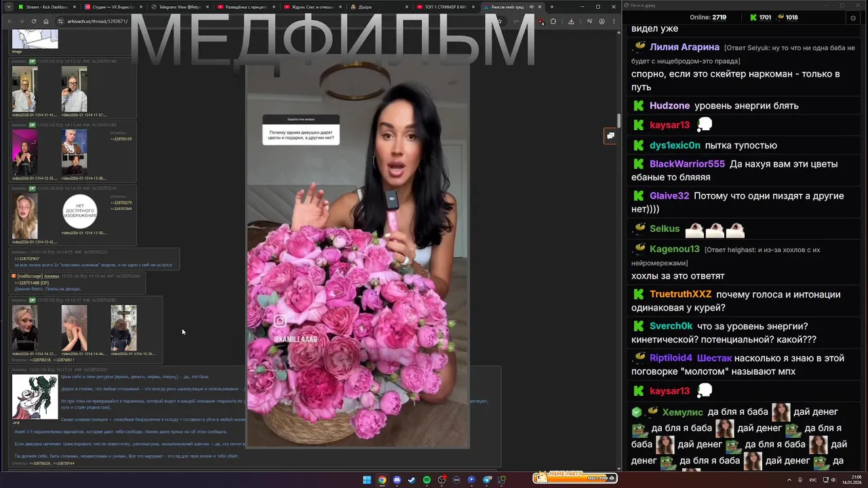Follow quoted link >>328702907 in post #46

pyautogui.click(x=27, y=259)
